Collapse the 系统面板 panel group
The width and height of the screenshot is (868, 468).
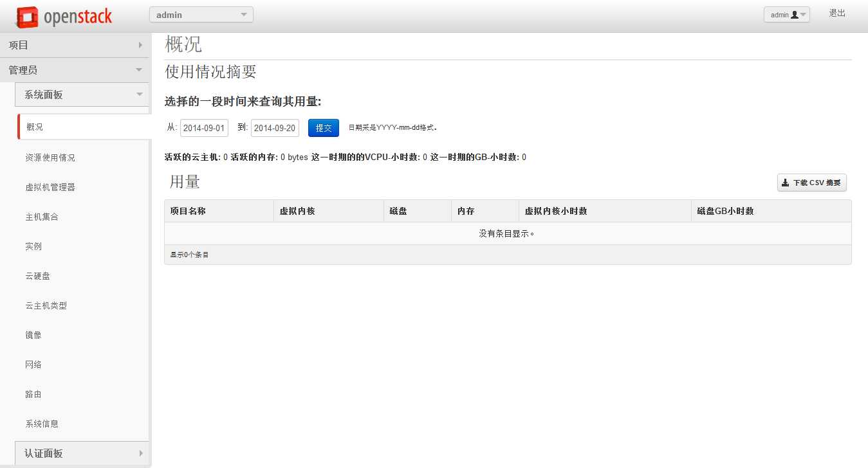click(82, 94)
